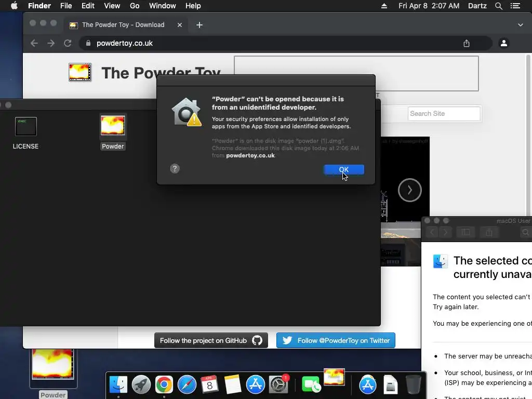Go forward in macOS User Guide window

445,232
